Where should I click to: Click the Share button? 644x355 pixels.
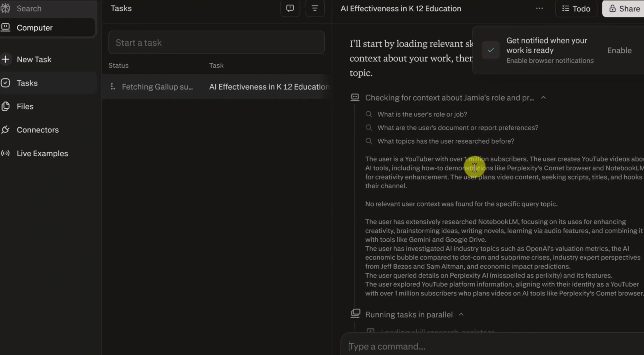coord(624,9)
